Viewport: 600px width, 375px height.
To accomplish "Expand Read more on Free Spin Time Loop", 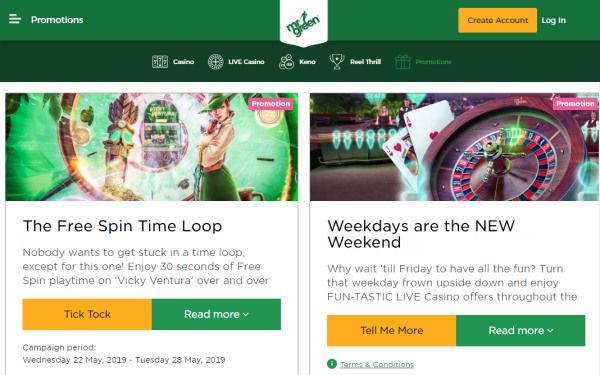I will (x=216, y=314).
